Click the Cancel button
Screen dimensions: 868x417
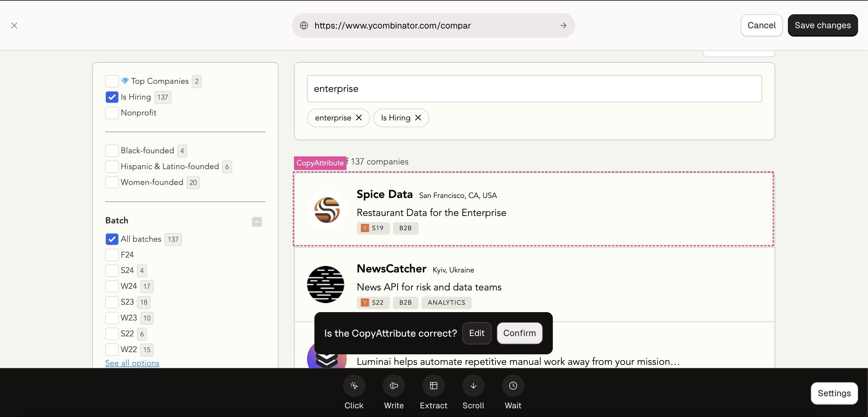point(762,25)
